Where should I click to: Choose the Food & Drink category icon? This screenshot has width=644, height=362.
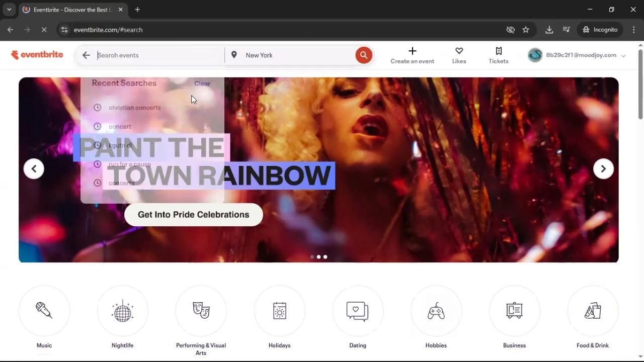click(x=593, y=311)
